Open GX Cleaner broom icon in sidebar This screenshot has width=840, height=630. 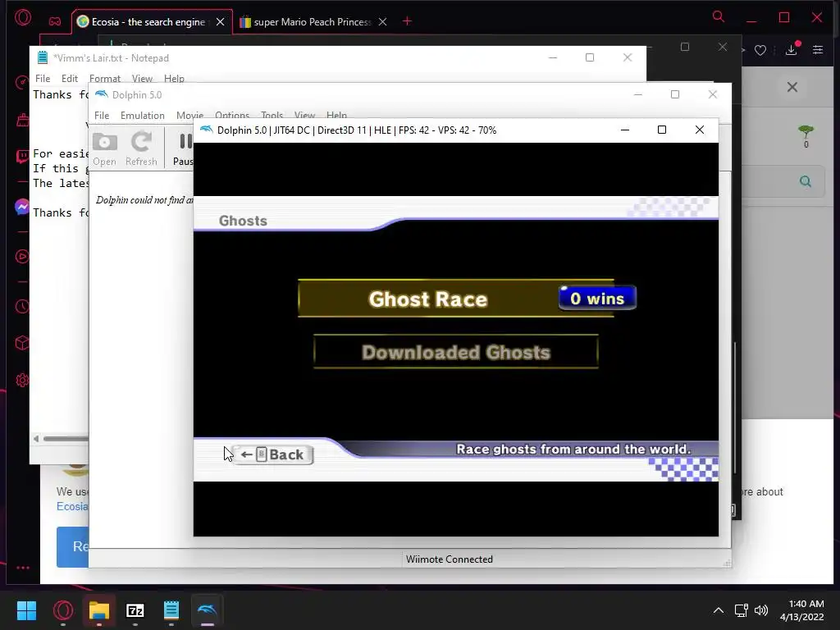click(x=22, y=120)
